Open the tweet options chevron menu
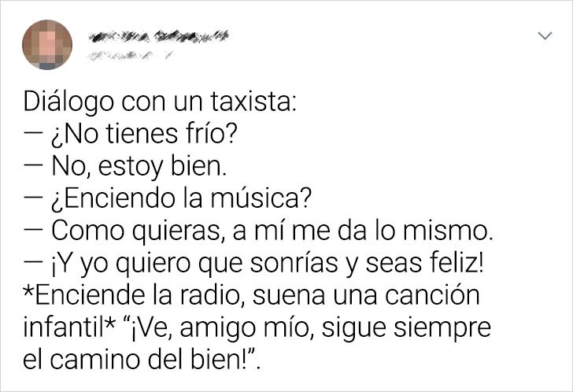 point(545,35)
